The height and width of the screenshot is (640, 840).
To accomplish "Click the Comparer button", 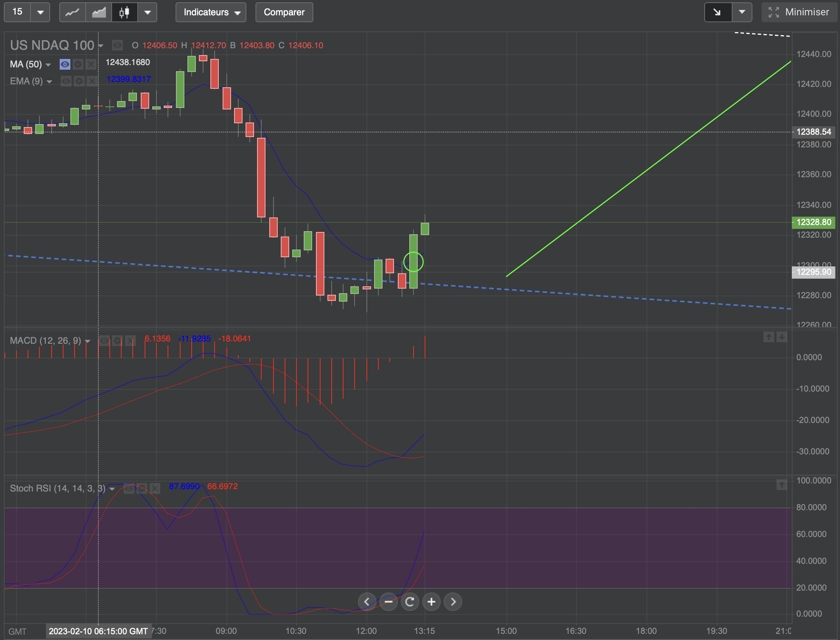I will point(284,12).
